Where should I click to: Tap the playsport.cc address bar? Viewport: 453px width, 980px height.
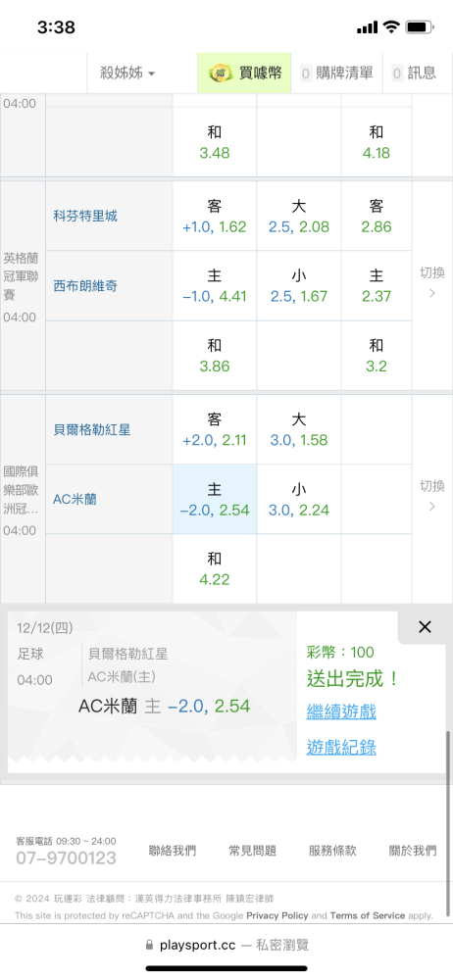[x=226, y=945]
